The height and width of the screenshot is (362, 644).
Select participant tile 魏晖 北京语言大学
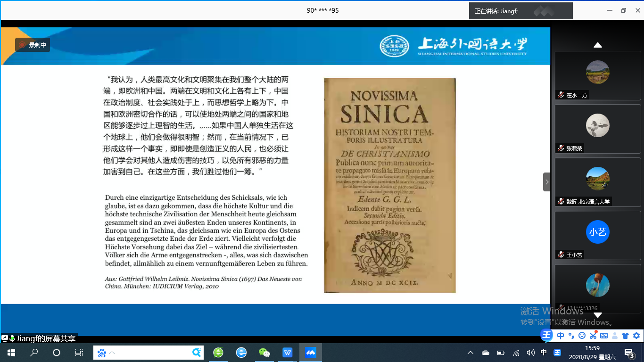tap(598, 181)
